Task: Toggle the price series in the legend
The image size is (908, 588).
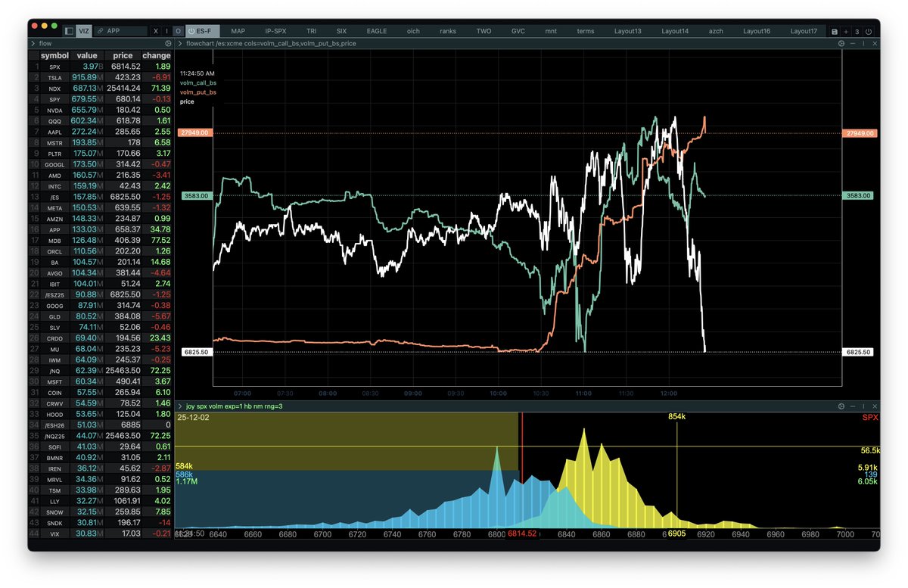Action: tap(187, 101)
